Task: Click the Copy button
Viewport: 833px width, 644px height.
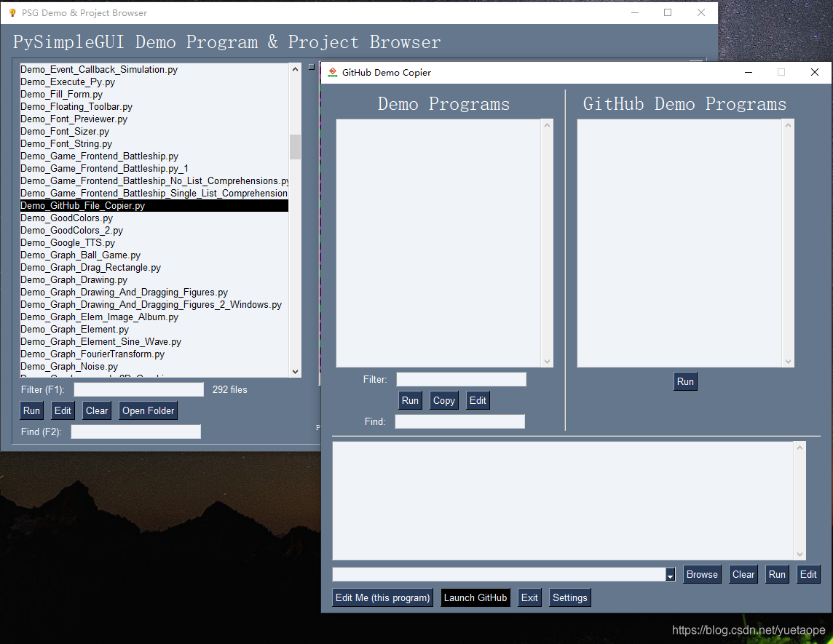Action: point(444,400)
